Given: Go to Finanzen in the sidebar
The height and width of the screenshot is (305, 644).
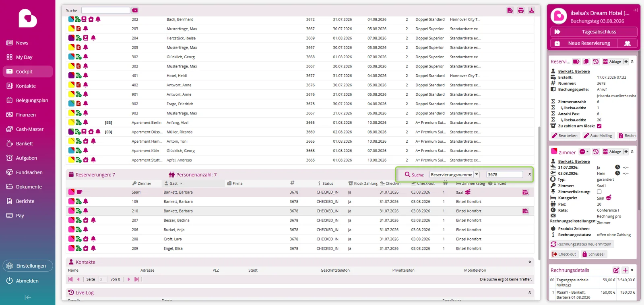Looking at the screenshot, I should click(28, 115).
